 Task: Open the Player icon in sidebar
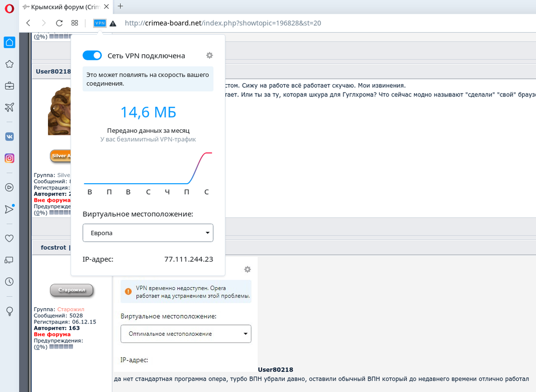pyautogui.click(x=10, y=187)
